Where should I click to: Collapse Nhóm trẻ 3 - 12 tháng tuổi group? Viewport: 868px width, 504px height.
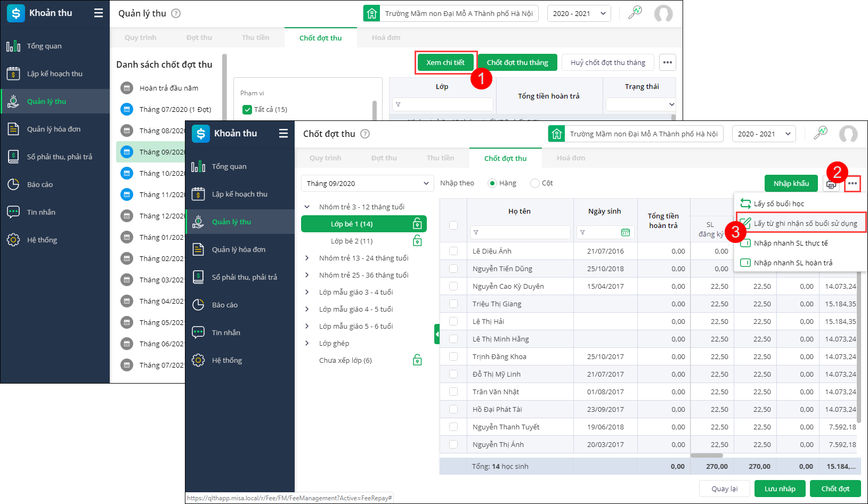point(307,207)
